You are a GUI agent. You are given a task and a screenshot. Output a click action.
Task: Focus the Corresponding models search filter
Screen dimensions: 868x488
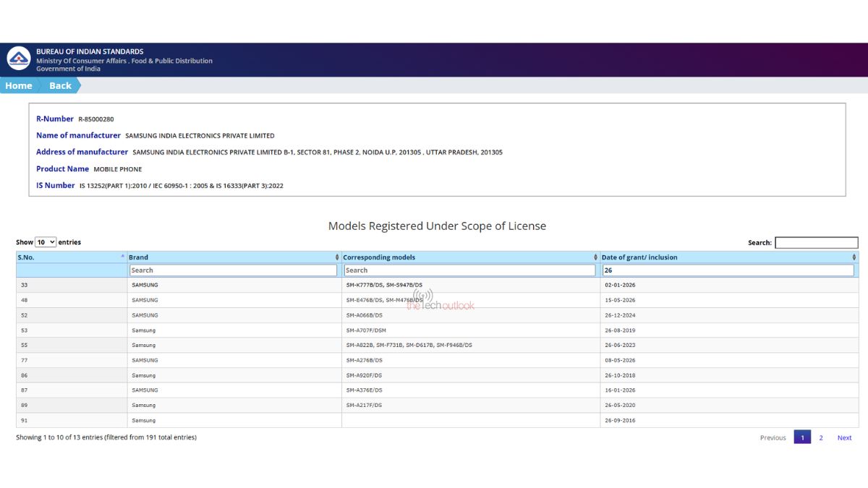[x=469, y=270]
